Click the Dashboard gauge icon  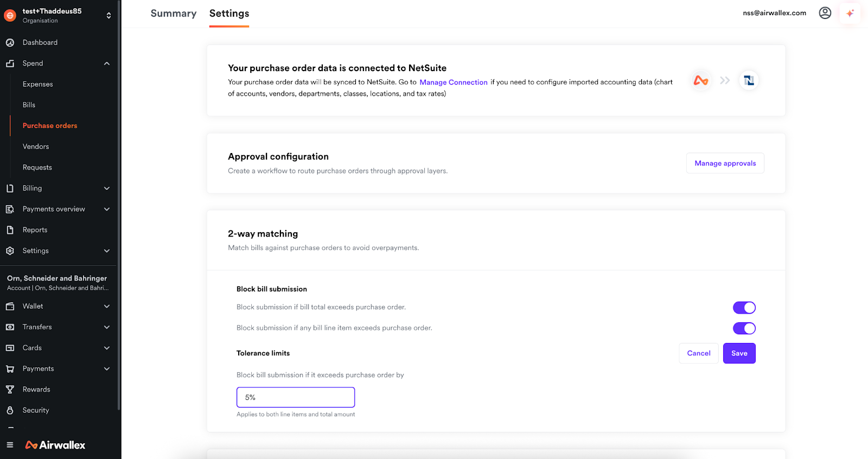pos(10,42)
